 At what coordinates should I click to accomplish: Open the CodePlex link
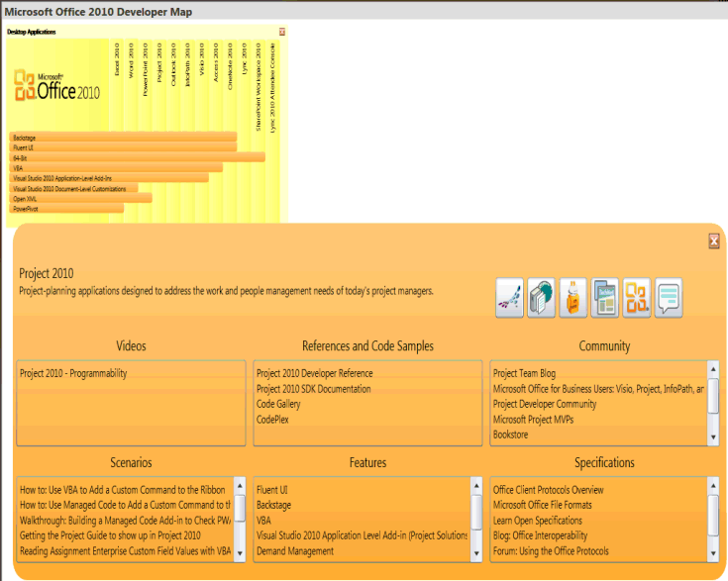point(272,420)
